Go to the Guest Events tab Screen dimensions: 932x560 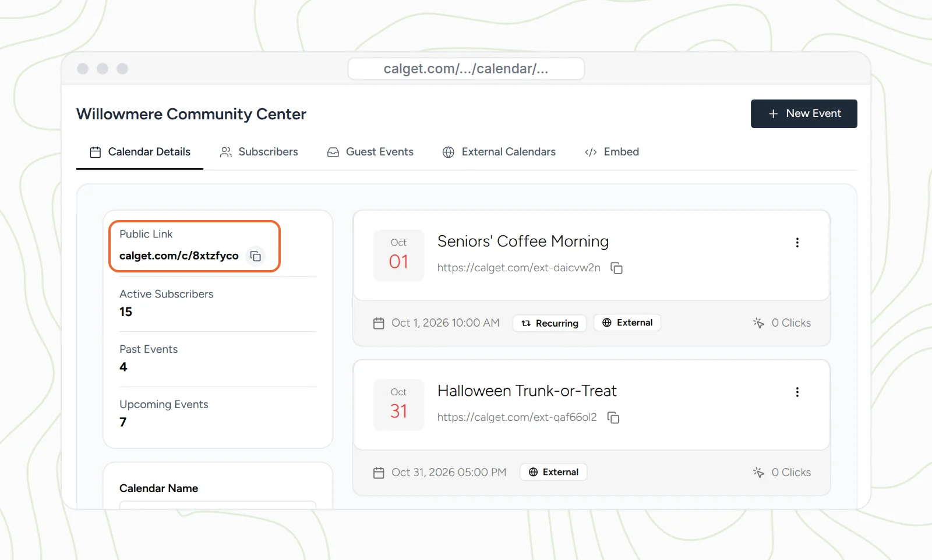[370, 152]
